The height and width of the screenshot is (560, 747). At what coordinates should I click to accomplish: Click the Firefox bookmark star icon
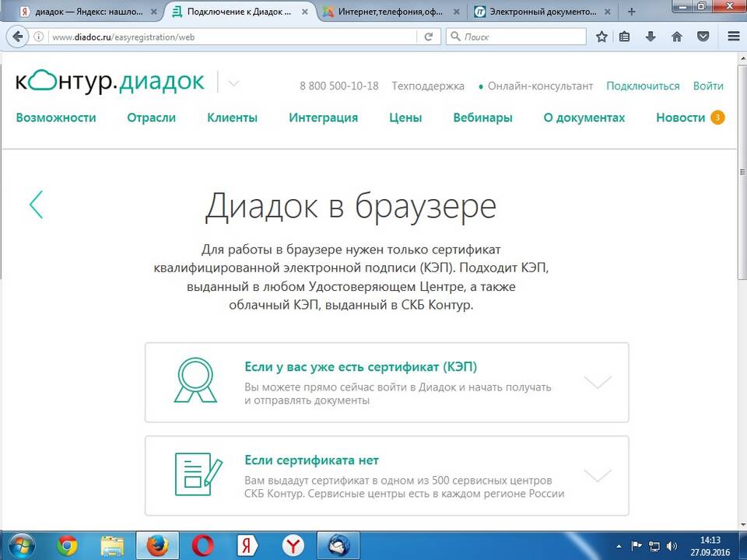tap(601, 37)
